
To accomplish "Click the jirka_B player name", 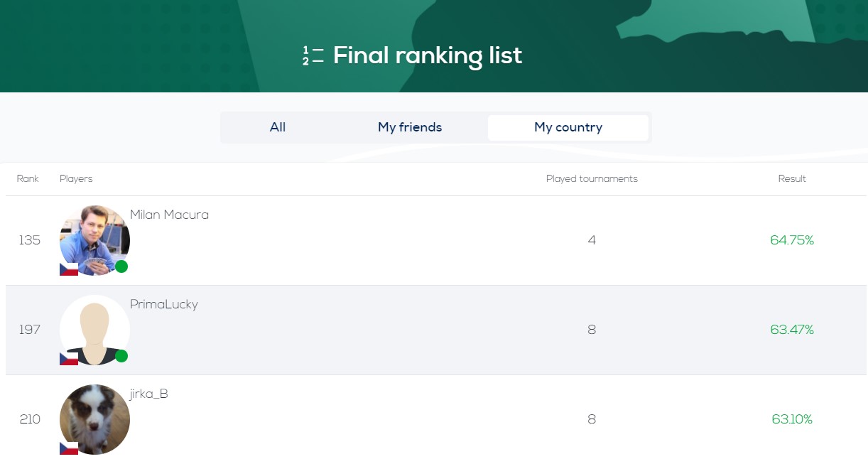I will [x=149, y=394].
